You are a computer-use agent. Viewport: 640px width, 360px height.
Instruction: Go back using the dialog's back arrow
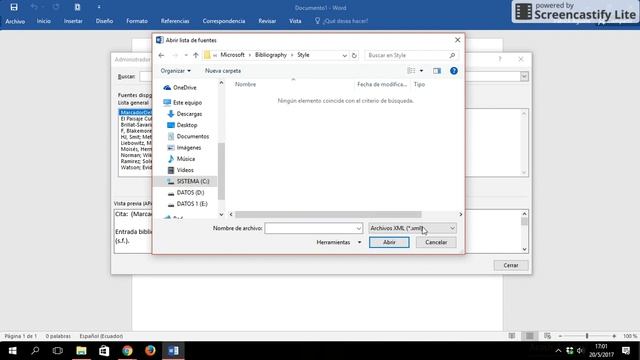161,55
